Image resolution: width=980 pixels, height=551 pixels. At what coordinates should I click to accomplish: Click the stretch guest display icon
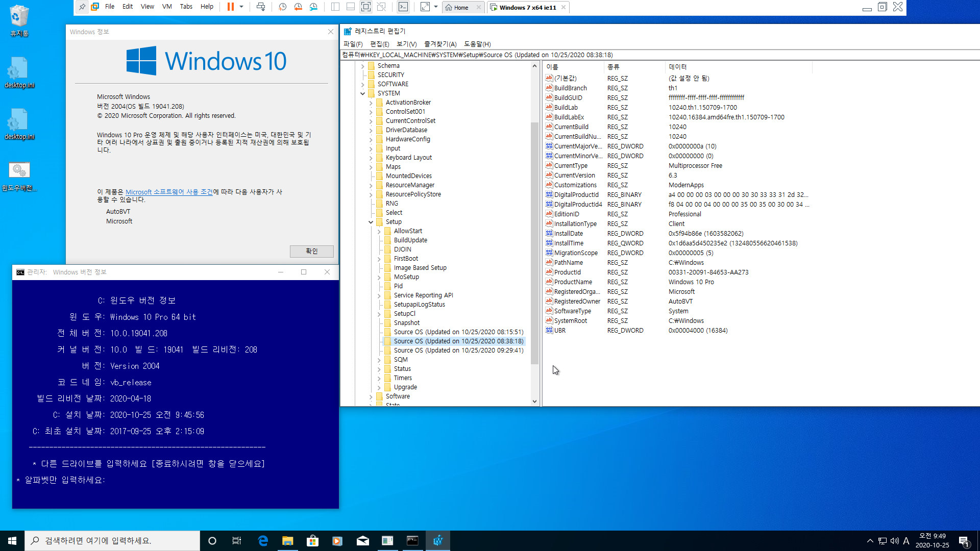pyautogui.click(x=425, y=7)
